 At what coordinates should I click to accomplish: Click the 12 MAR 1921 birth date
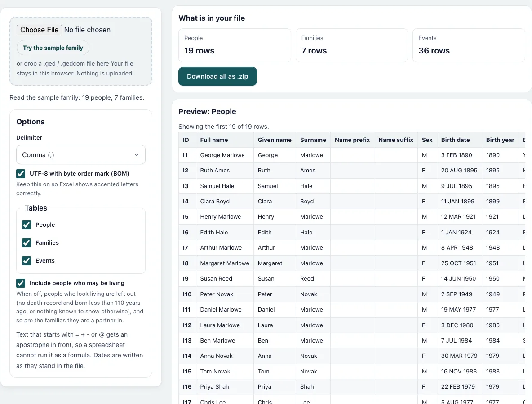point(458,217)
